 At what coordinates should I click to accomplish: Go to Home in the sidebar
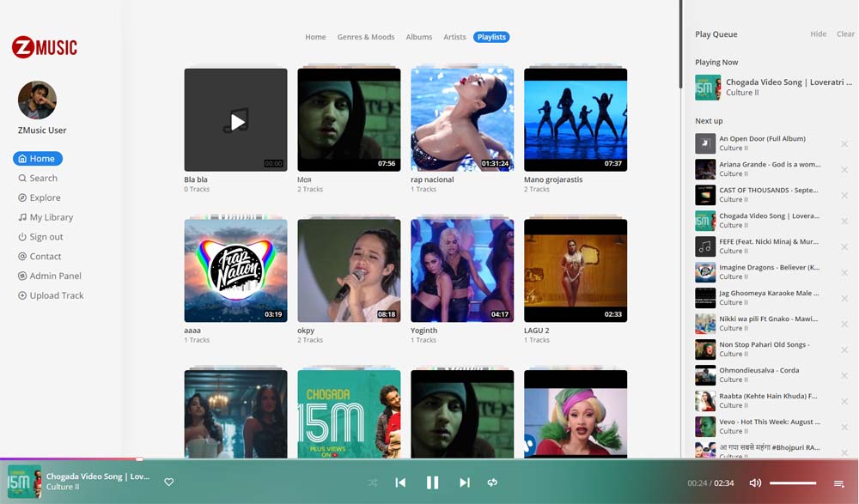pos(37,158)
